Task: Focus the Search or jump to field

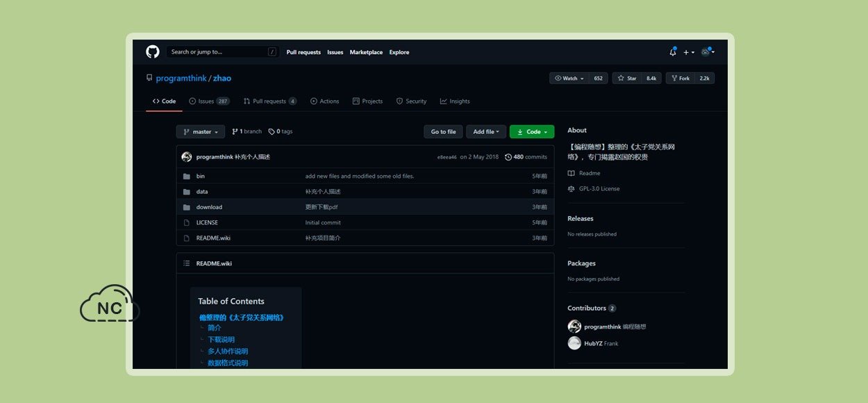Action: [223, 52]
